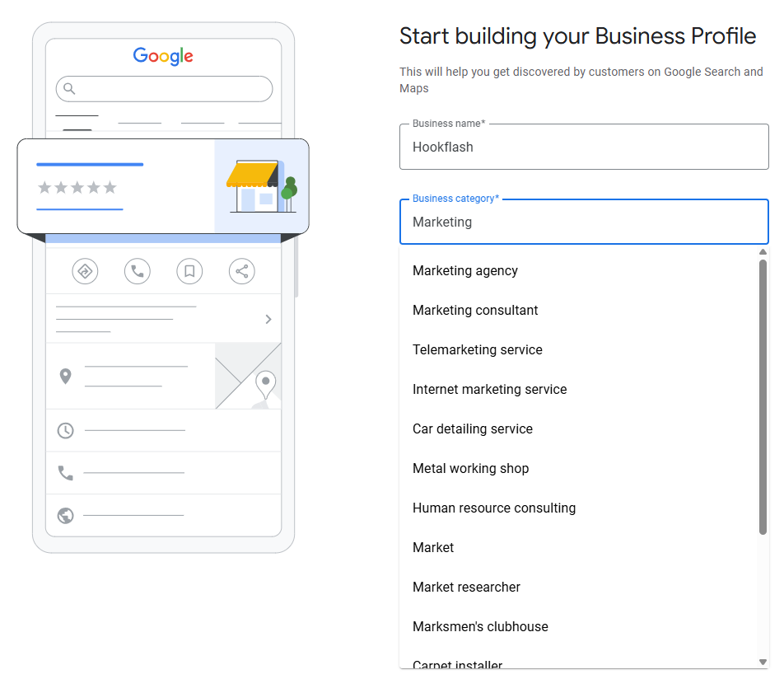Click the dropdown scrollbar down arrow
The height and width of the screenshot is (679, 784).
pyautogui.click(x=763, y=662)
